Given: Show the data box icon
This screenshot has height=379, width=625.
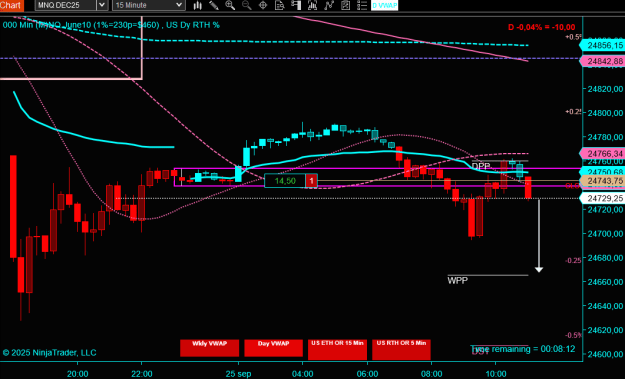Looking at the screenshot, I should click(x=280, y=5).
